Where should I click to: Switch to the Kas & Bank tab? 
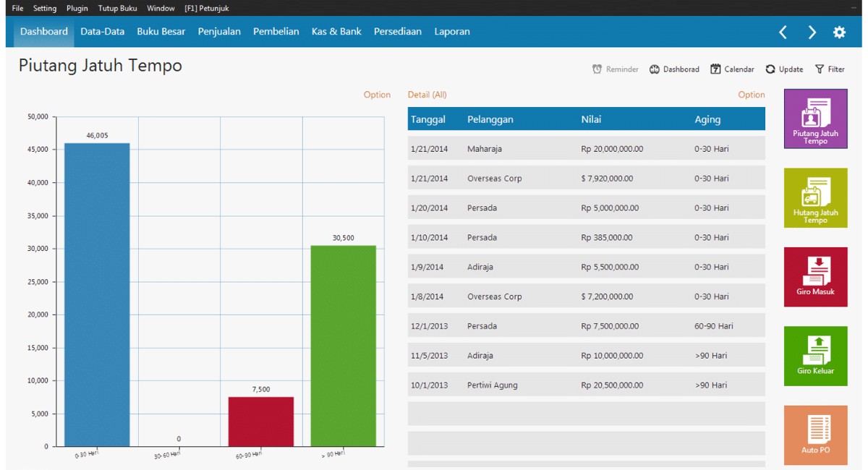click(336, 32)
